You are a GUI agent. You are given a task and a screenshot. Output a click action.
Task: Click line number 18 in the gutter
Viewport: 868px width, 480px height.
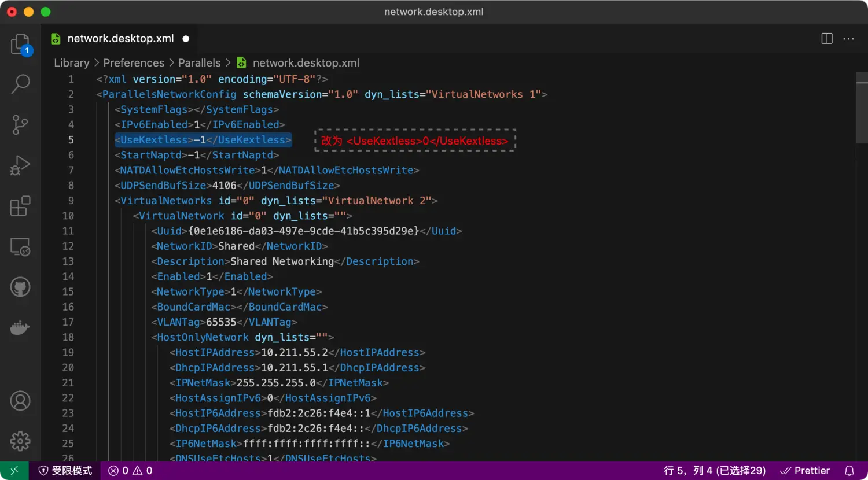coord(68,337)
